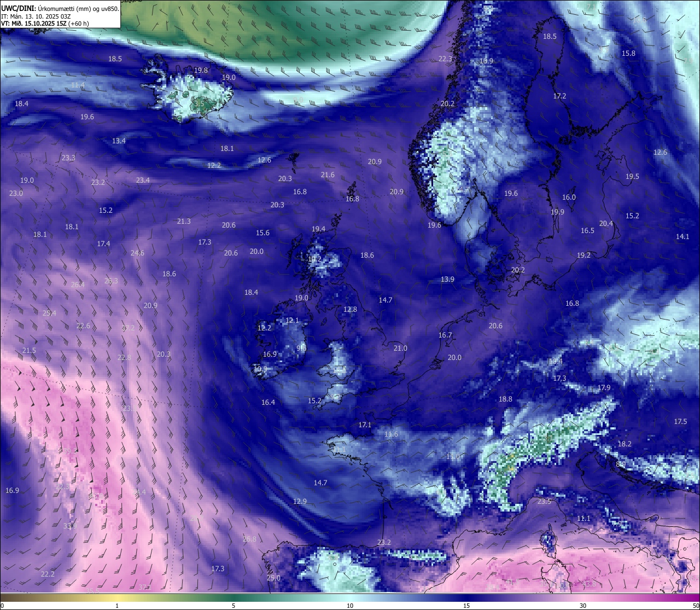Image resolution: width=700 pixels, height=610 pixels.
Task: Click the 19.9 map value
Action: 557,212
